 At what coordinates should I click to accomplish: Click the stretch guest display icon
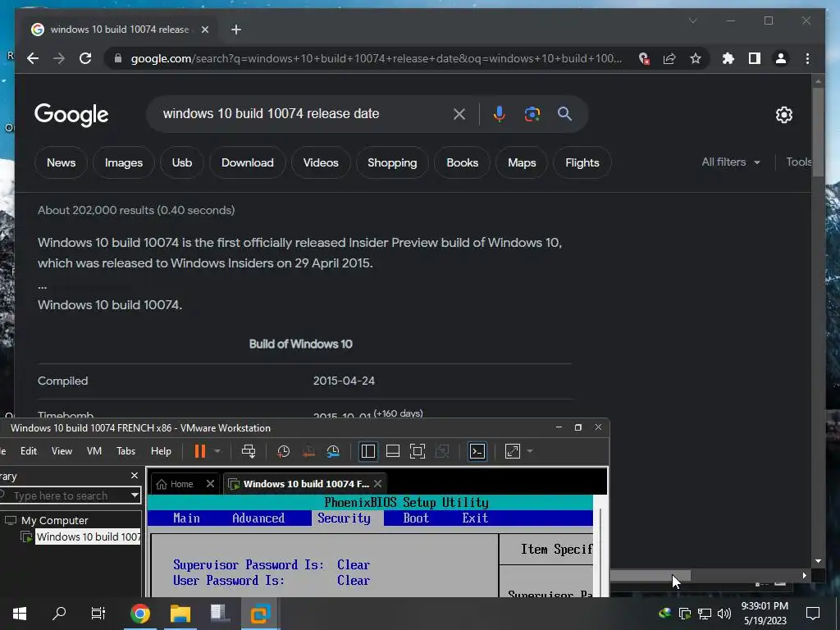pos(513,451)
